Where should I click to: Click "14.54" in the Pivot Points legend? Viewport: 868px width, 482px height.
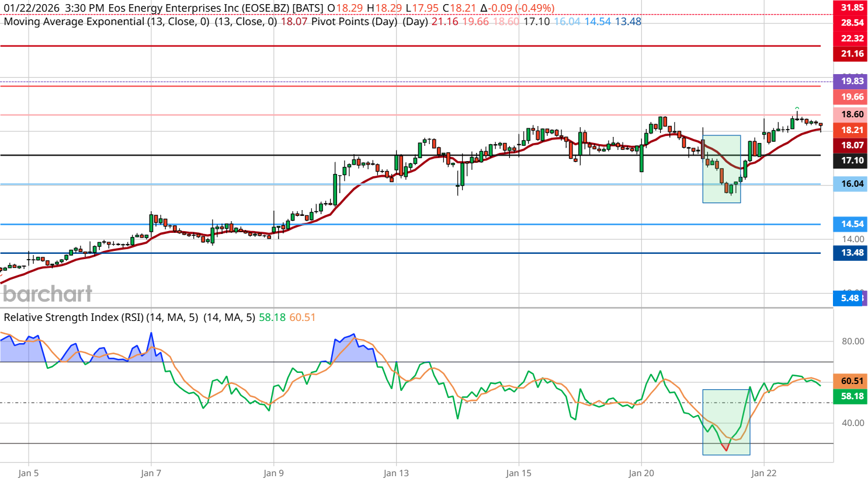598,22
